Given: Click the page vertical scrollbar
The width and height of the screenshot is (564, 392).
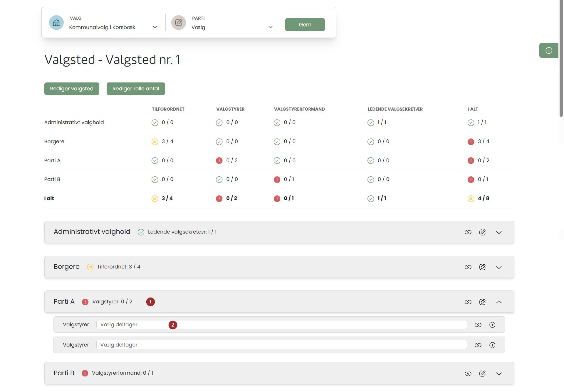Looking at the screenshot, I should click(x=561, y=59).
